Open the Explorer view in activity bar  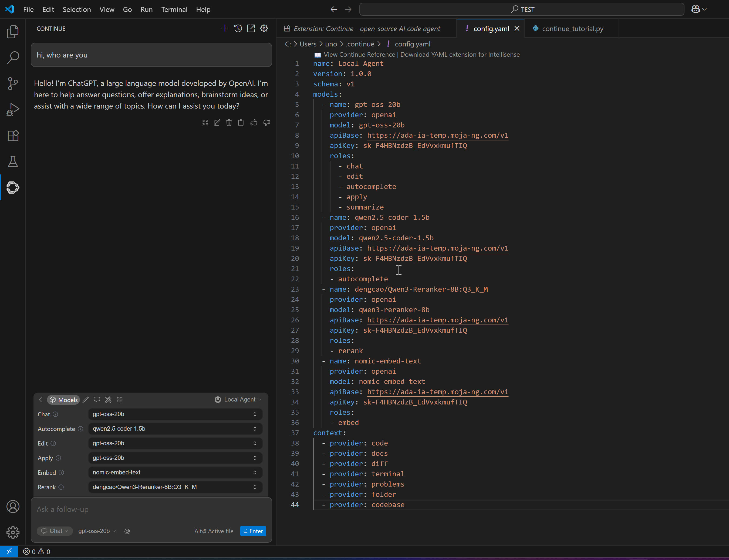click(13, 32)
